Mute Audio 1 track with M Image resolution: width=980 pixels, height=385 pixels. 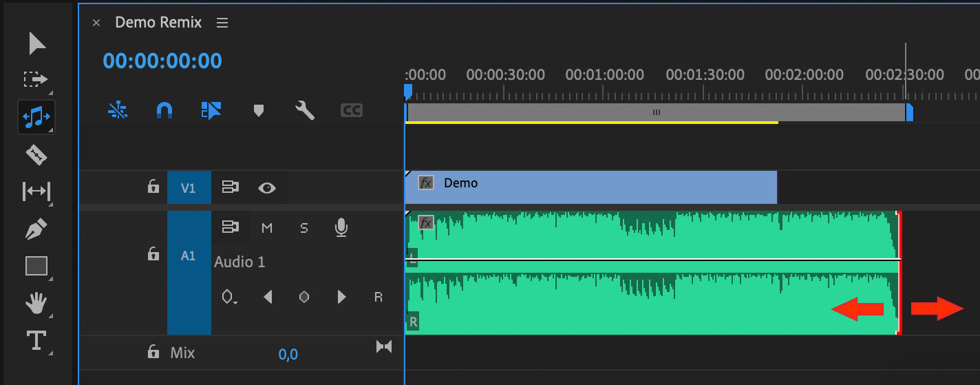(267, 228)
